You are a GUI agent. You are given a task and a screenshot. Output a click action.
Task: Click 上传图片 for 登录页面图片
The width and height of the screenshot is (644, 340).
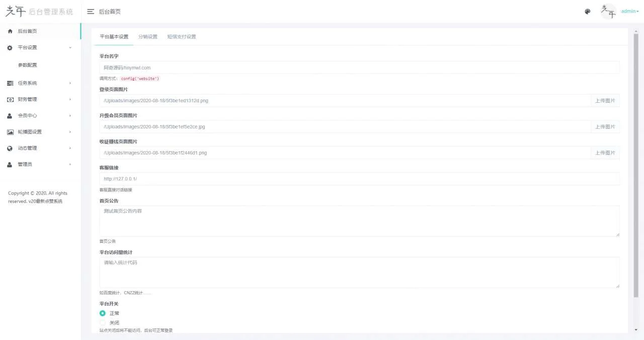coord(605,101)
